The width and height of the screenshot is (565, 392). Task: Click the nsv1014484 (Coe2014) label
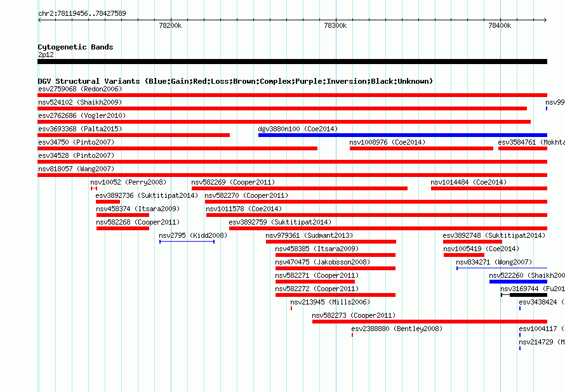[x=469, y=182]
